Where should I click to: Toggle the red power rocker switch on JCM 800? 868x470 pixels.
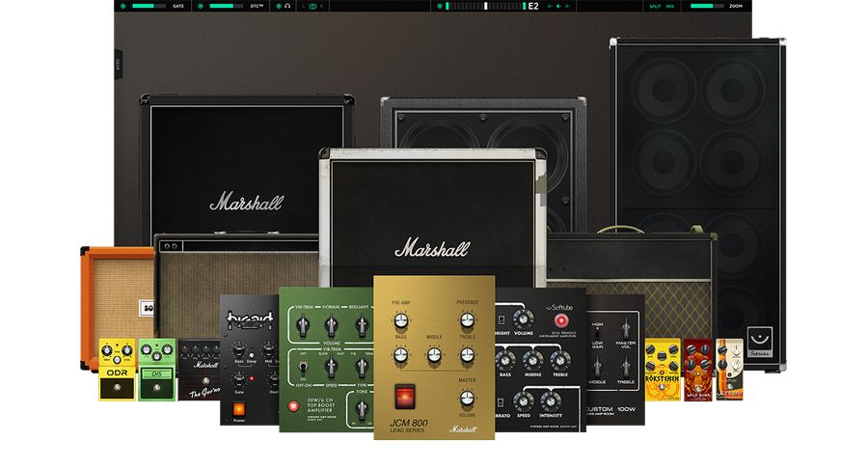pos(405,397)
